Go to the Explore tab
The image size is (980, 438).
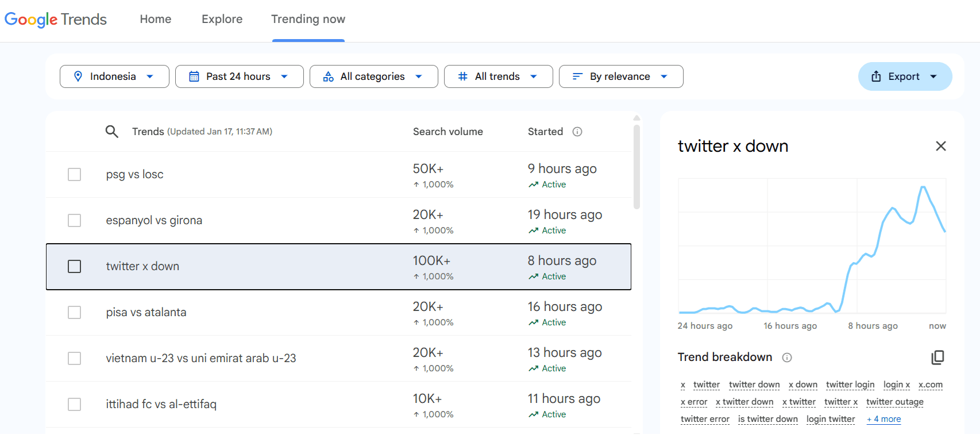(x=222, y=19)
